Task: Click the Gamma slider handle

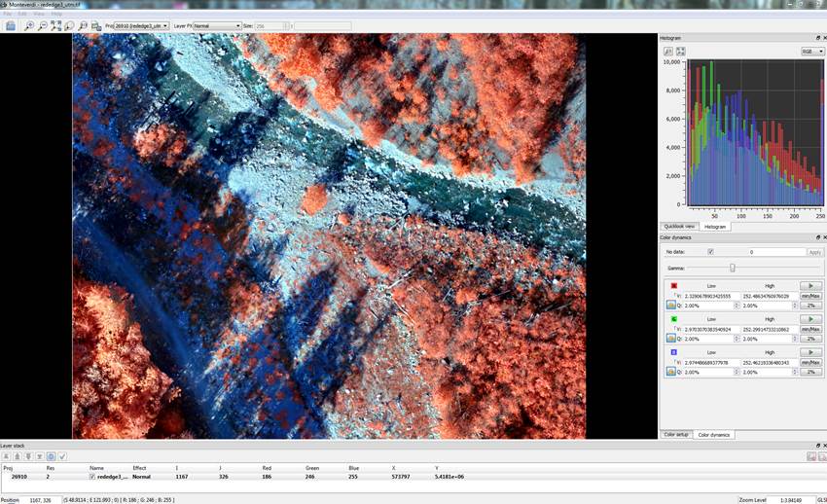Action: 732,268
